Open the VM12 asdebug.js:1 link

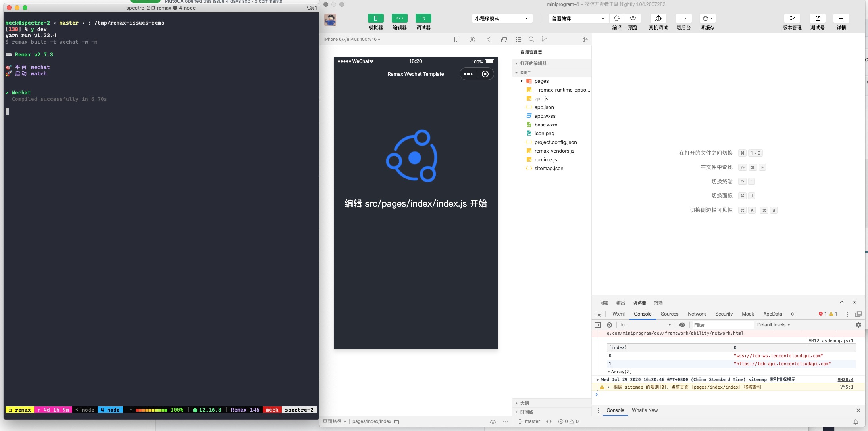pos(831,341)
